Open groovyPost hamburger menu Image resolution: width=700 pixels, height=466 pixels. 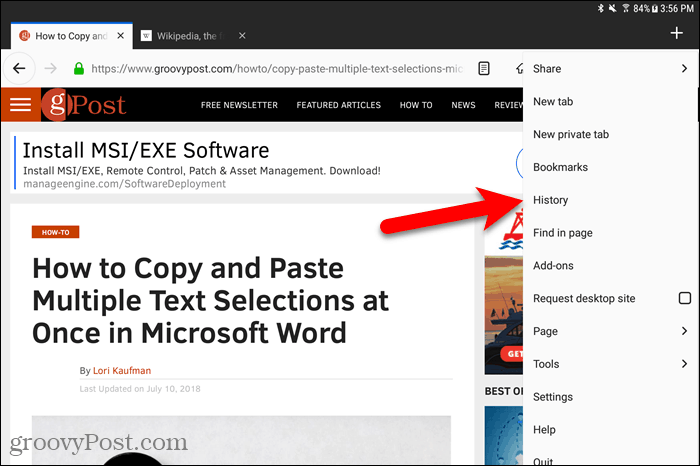pyautogui.click(x=21, y=104)
